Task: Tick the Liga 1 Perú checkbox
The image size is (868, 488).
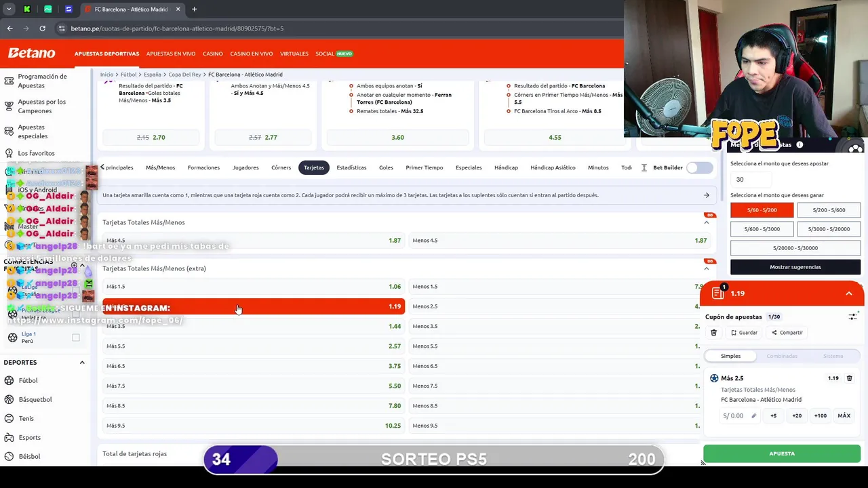Action: point(76,338)
